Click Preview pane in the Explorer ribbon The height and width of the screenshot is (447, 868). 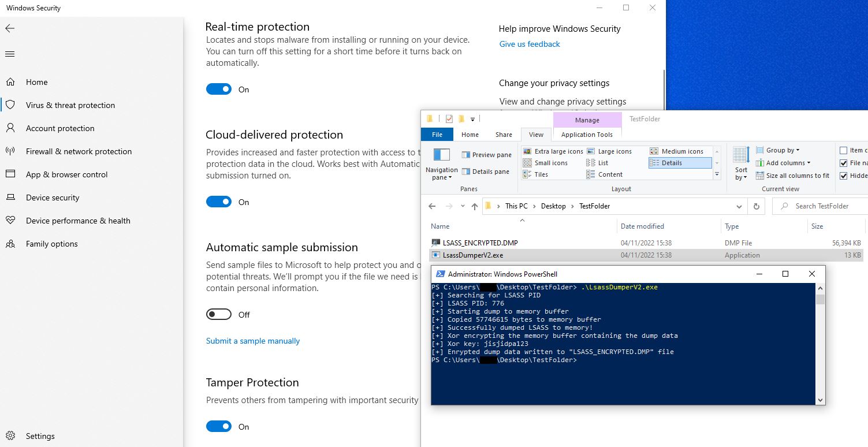point(486,155)
